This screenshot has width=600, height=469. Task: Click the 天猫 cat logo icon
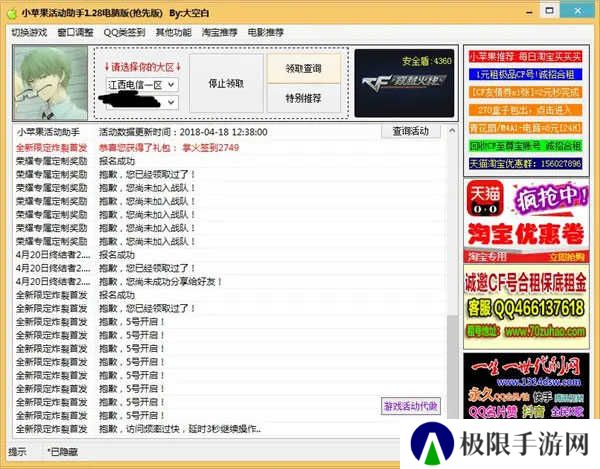pos(485,198)
